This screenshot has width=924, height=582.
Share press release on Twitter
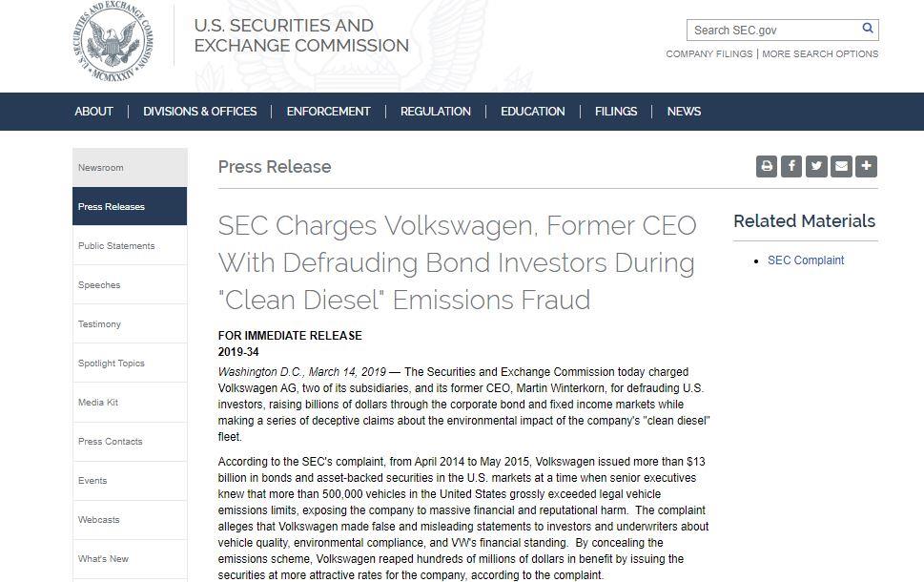[x=816, y=166]
